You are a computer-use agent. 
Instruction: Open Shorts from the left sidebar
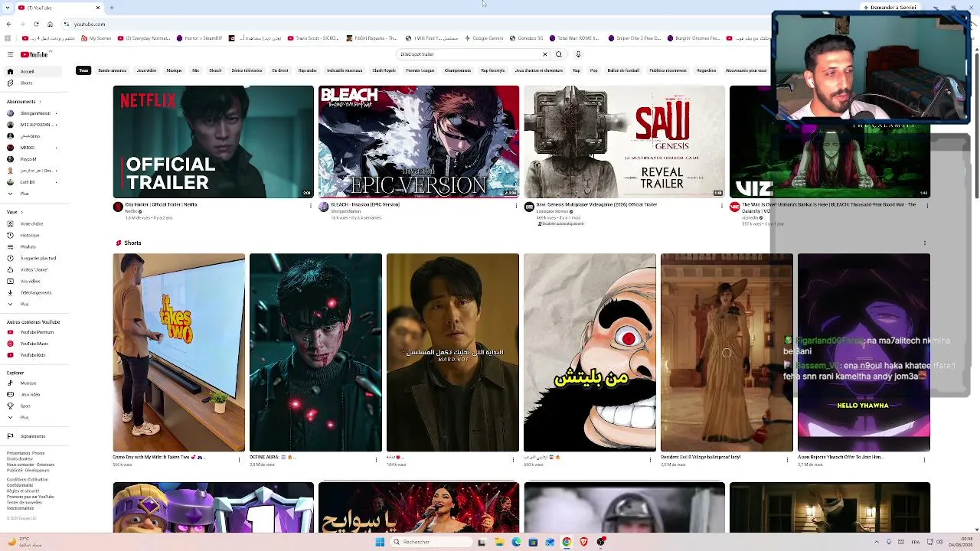tap(35, 83)
